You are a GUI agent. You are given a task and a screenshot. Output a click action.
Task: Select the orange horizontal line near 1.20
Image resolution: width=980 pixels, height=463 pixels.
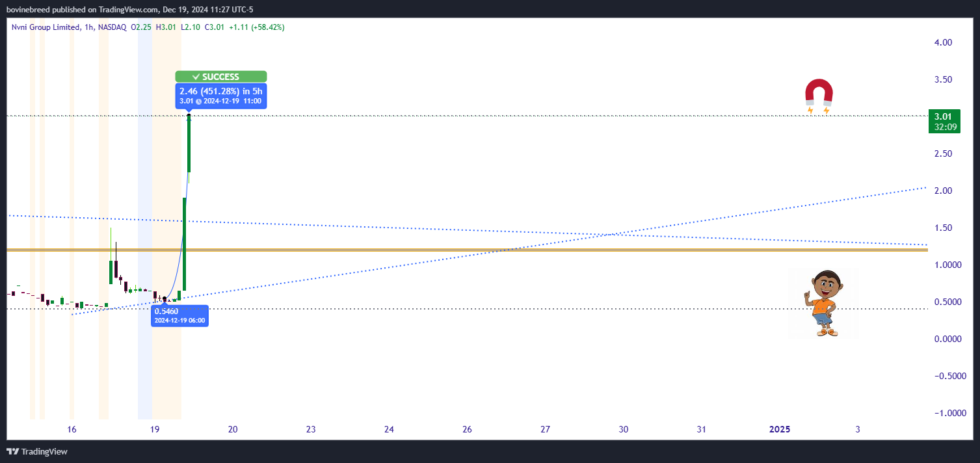coord(467,250)
